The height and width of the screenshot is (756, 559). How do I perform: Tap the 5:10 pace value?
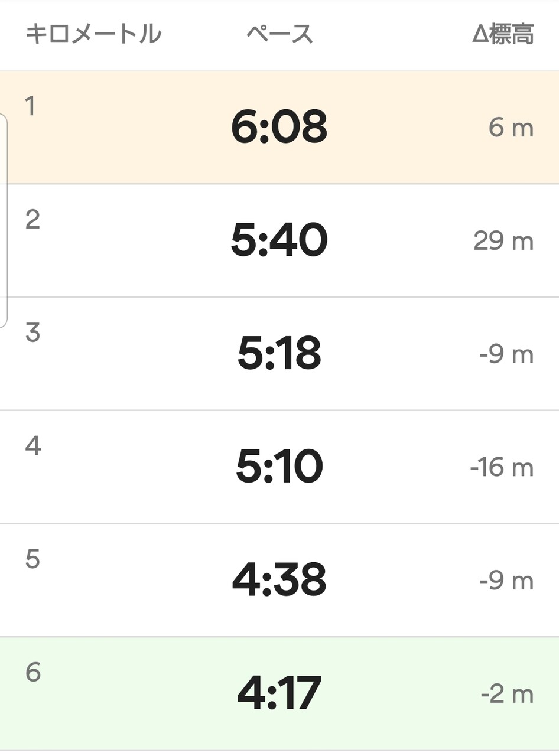click(279, 467)
